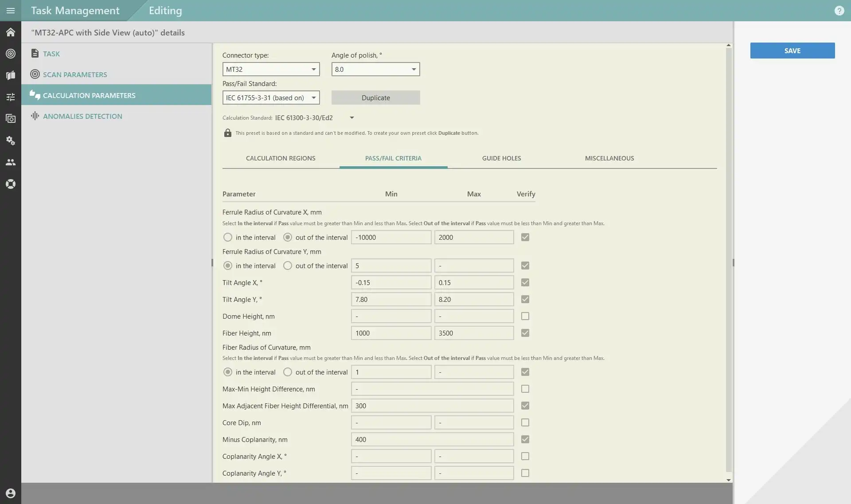Disable Verify for Fiber Height
This screenshot has height=504, width=851.
click(x=525, y=333)
